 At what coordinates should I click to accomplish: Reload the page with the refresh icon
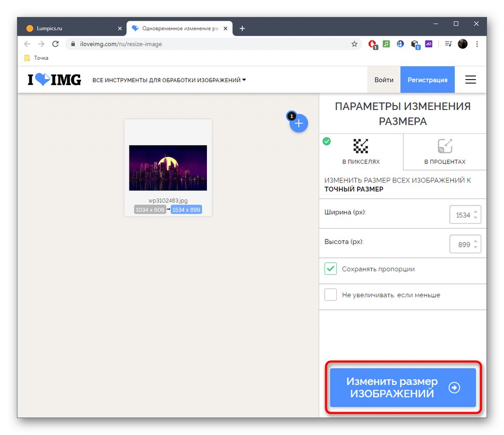[x=55, y=43]
